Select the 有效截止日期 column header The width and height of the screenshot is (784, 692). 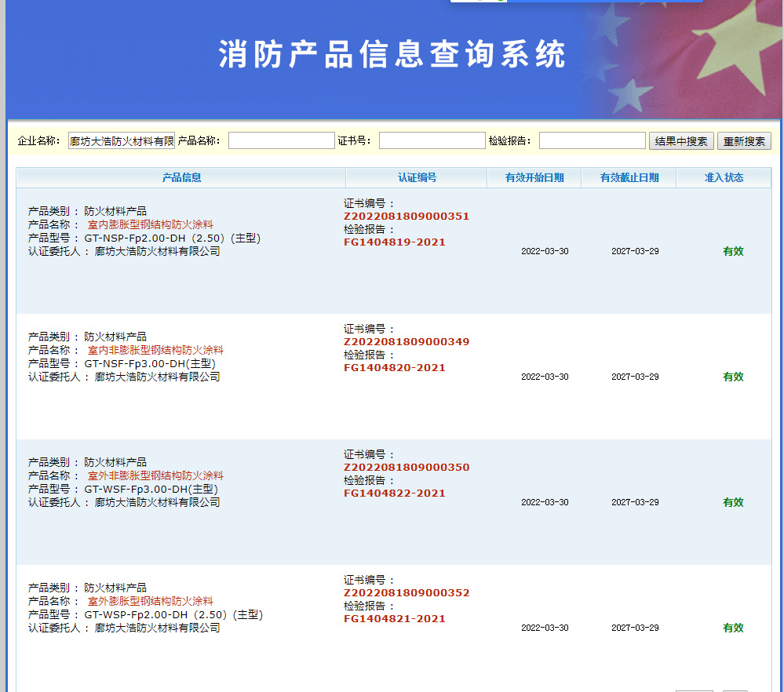point(629,177)
